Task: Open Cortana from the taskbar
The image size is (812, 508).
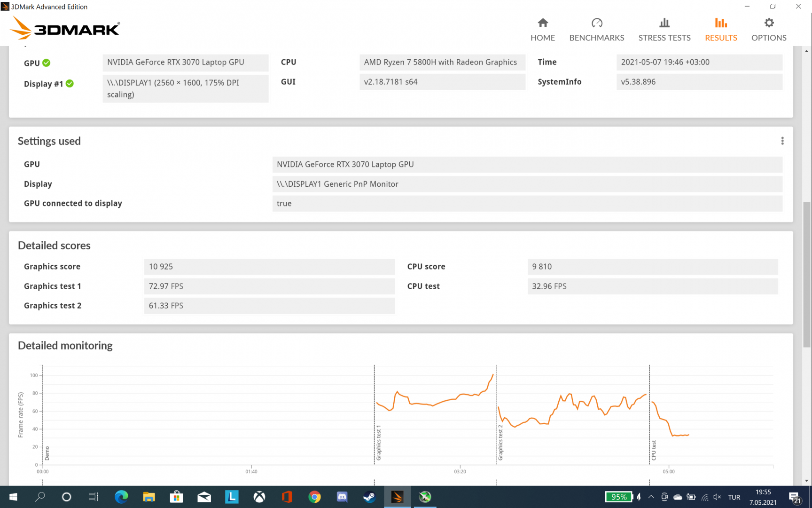Action: (x=66, y=497)
